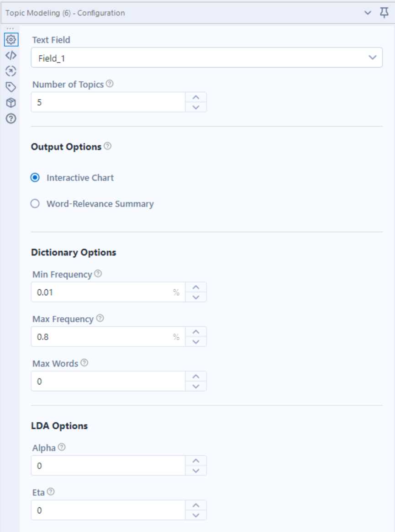This screenshot has height=532, width=395.
Task: Decrease the Alpha value with down arrow
Action: 195,470
